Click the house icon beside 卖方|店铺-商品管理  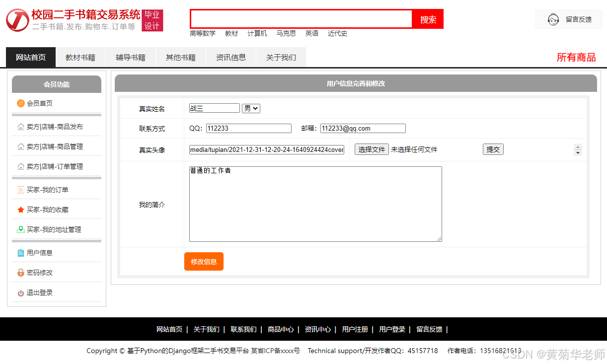coord(21,146)
